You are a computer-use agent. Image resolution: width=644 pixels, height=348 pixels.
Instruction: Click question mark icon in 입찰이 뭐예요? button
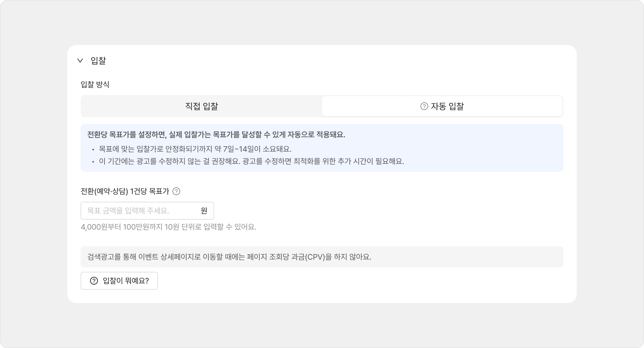tap(94, 281)
